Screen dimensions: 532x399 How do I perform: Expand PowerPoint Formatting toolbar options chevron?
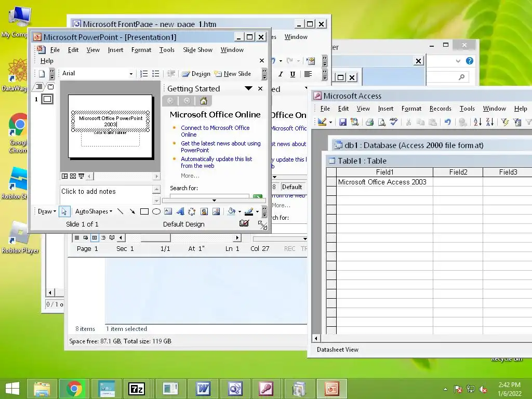tap(264, 74)
